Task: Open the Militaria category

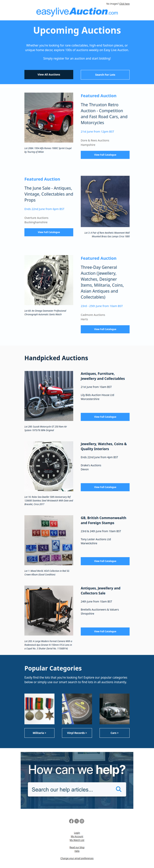Action: point(39,733)
